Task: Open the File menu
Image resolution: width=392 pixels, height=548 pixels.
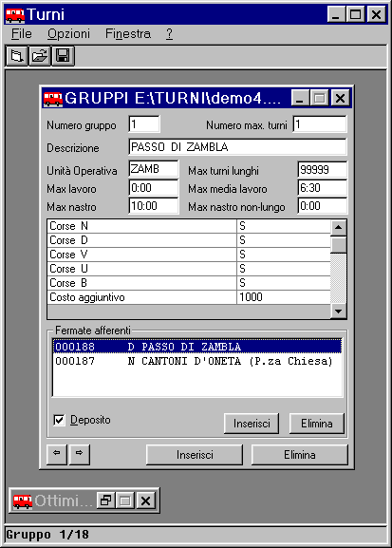Action: click(21, 34)
